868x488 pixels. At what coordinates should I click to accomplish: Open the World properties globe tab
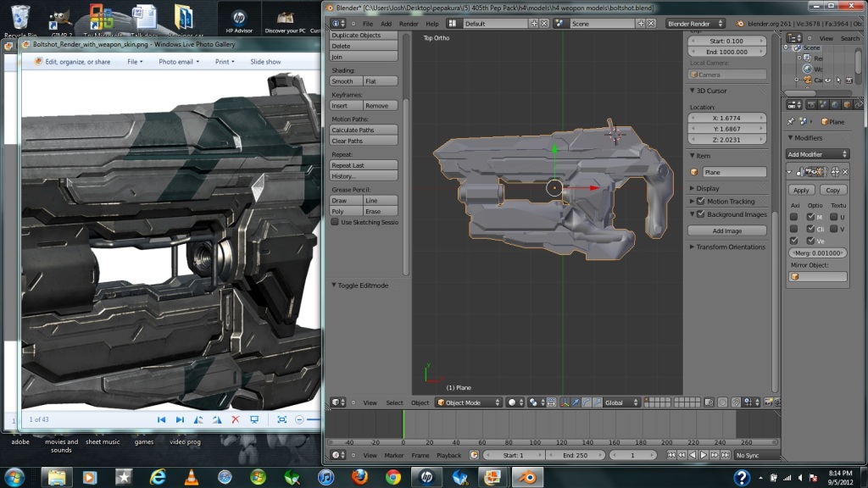click(835, 104)
